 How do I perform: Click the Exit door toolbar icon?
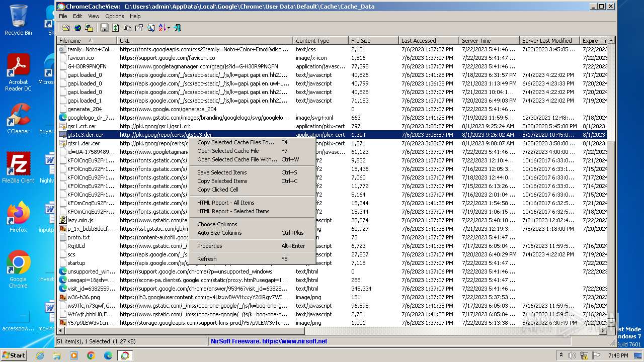[177, 28]
